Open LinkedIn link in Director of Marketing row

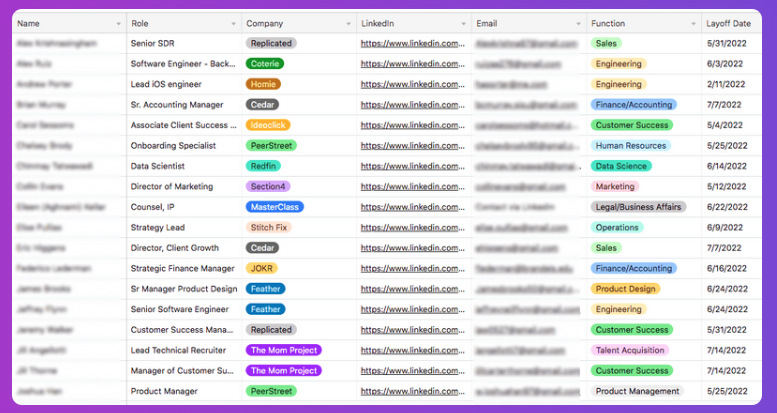click(x=413, y=186)
